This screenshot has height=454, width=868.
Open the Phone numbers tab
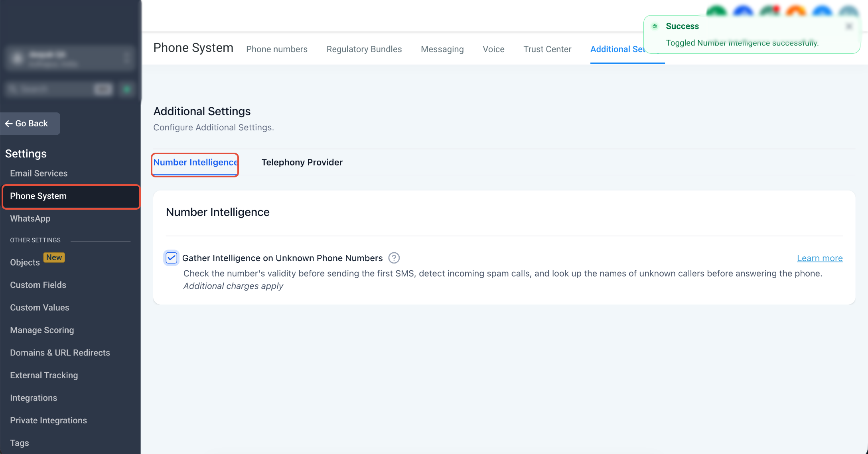pyautogui.click(x=277, y=49)
